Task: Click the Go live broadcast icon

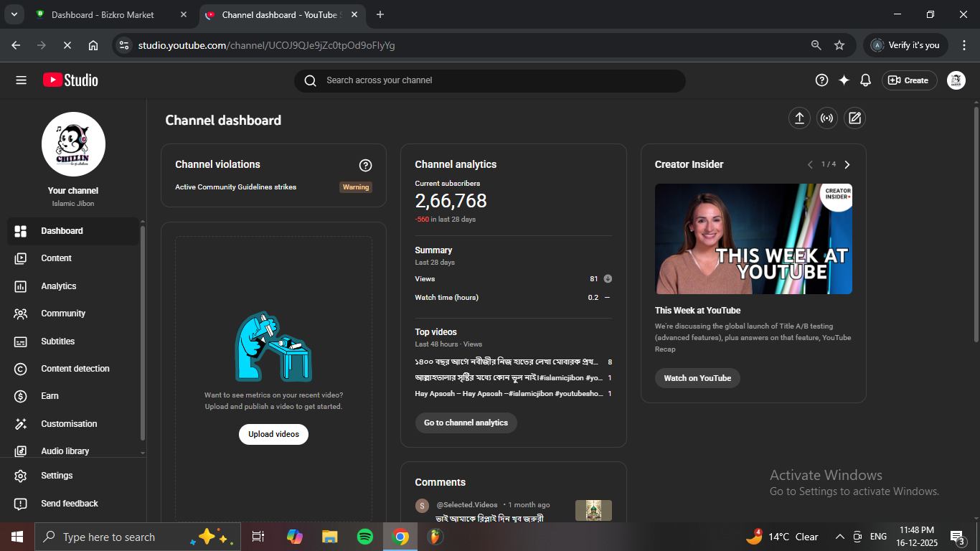Action: [827, 118]
